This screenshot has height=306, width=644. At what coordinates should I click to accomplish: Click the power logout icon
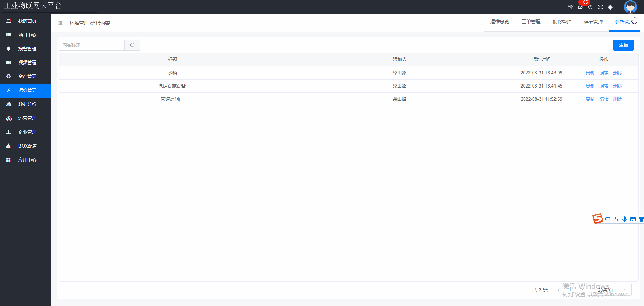point(590,7)
